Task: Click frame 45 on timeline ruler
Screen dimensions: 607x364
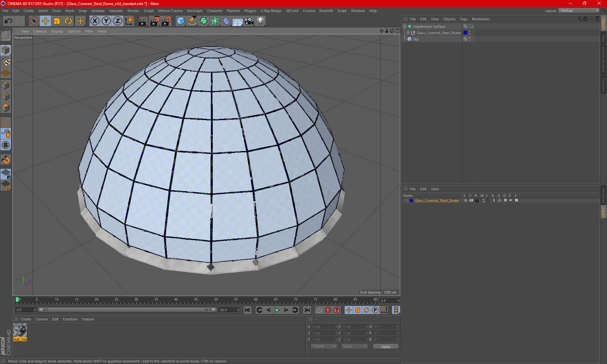Action: tap(196, 300)
